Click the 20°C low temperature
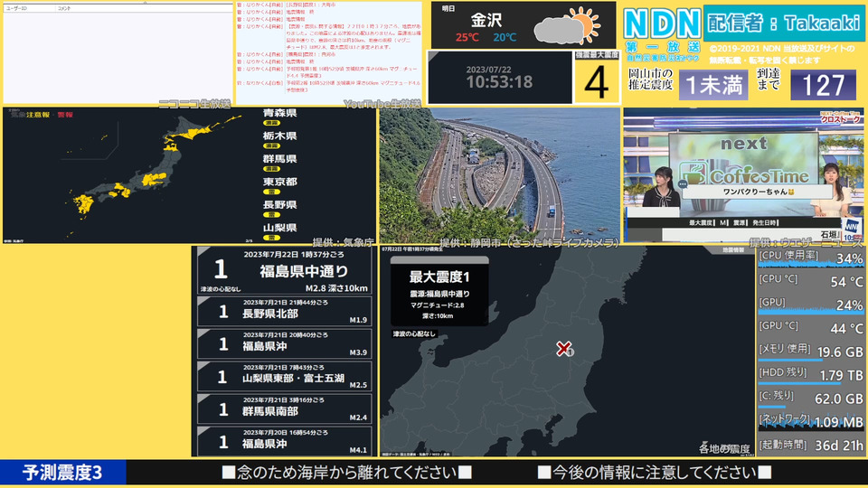The width and height of the screenshot is (868, 488). tap(505, 38)
